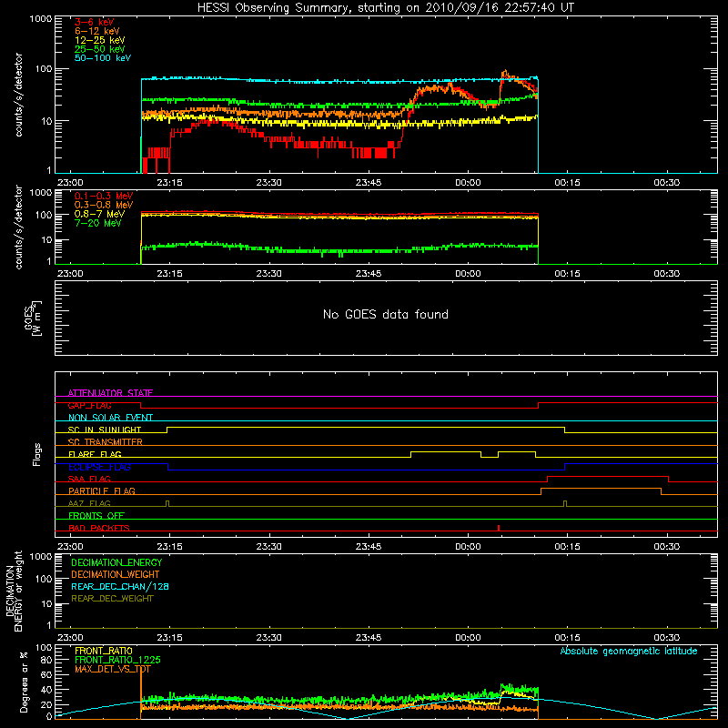728x728 pixels.
Task: Click the GOES [W m-2] axis label
Action: coord(33,318)
